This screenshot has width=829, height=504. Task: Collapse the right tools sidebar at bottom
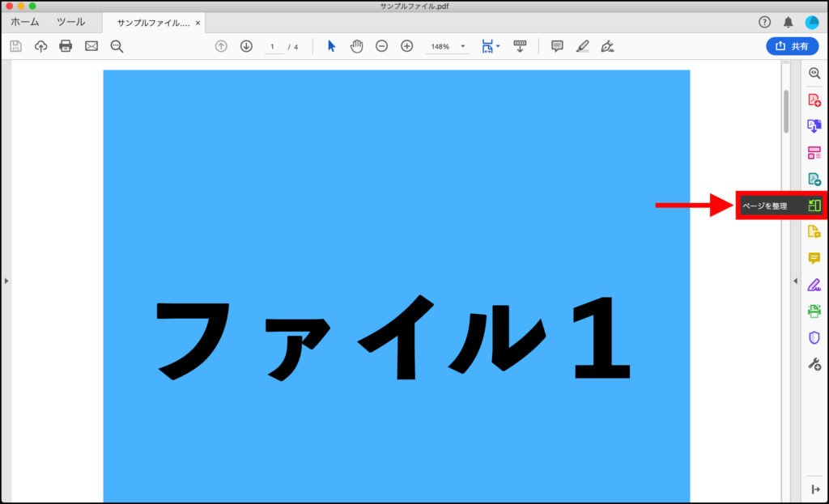point(815,489)
